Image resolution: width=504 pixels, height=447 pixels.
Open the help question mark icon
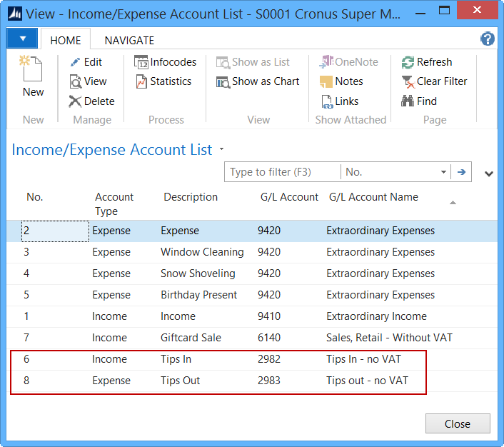point(488,39)
